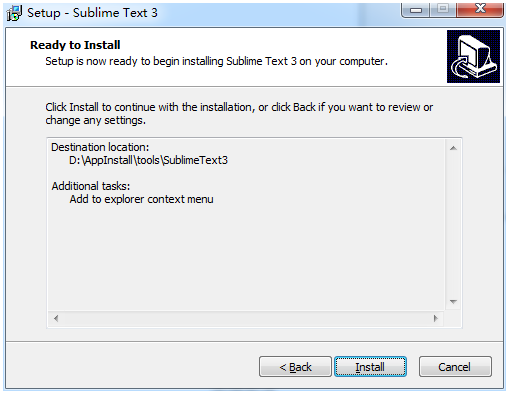The height and width of the screenshot is (395, 510).
Task: Click the down arrow of the vertical scrollbar
Action: (453, 302)
